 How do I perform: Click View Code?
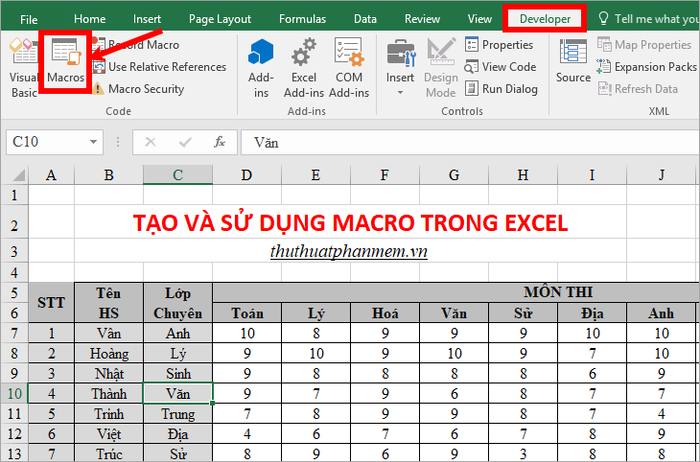500,67
